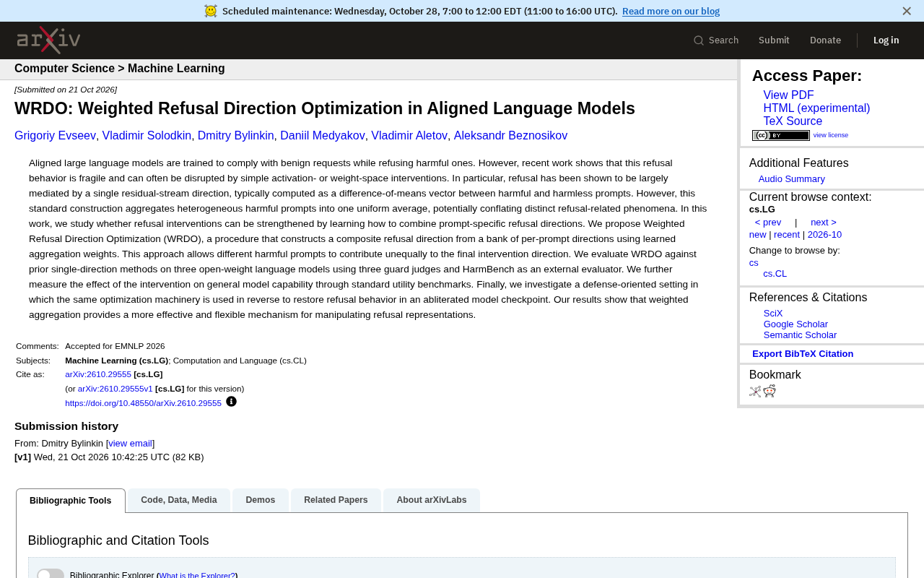
Task: Open the About arXivLabs tab
Action: pyautogui.click(x=432, y=500)
